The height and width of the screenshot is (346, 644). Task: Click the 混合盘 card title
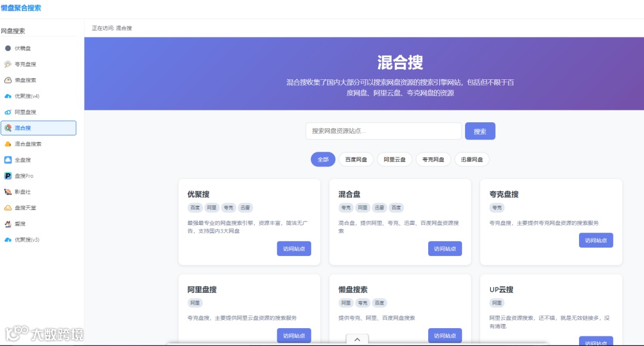[x=349, y=194]
